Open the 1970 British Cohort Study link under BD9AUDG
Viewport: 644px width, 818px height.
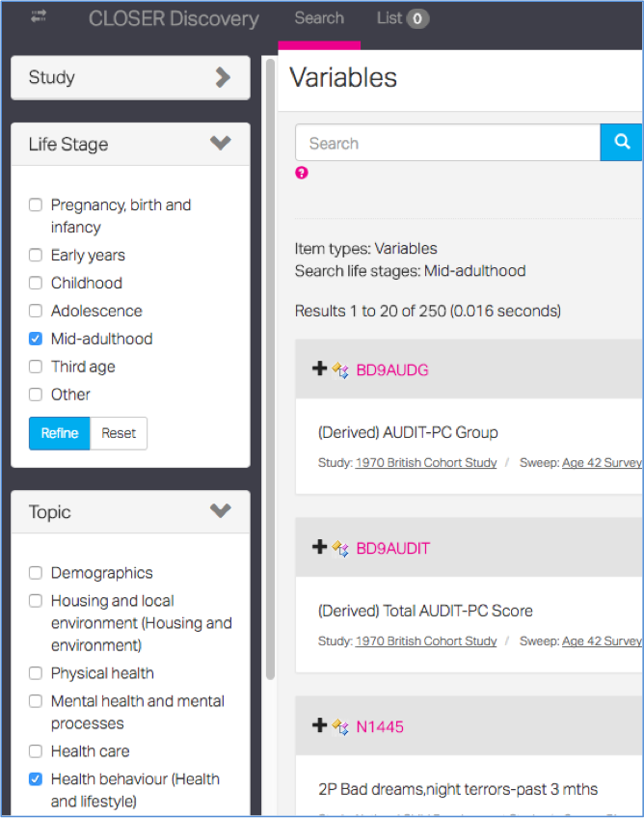click(426, 463)
